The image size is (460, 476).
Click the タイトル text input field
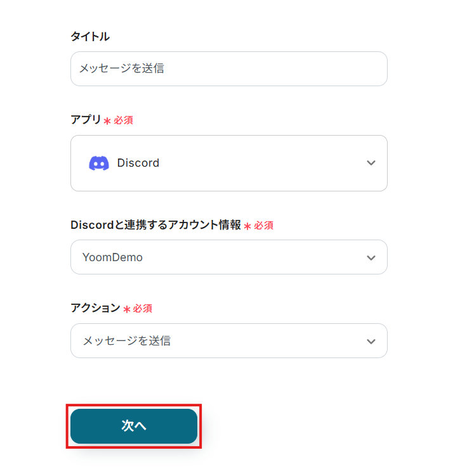pyautogui.click(x=228, y=68)
